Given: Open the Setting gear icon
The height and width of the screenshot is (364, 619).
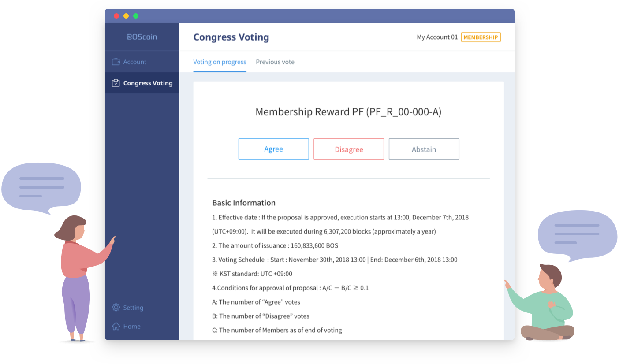Looking at the screenshot, I should point(116,307).
